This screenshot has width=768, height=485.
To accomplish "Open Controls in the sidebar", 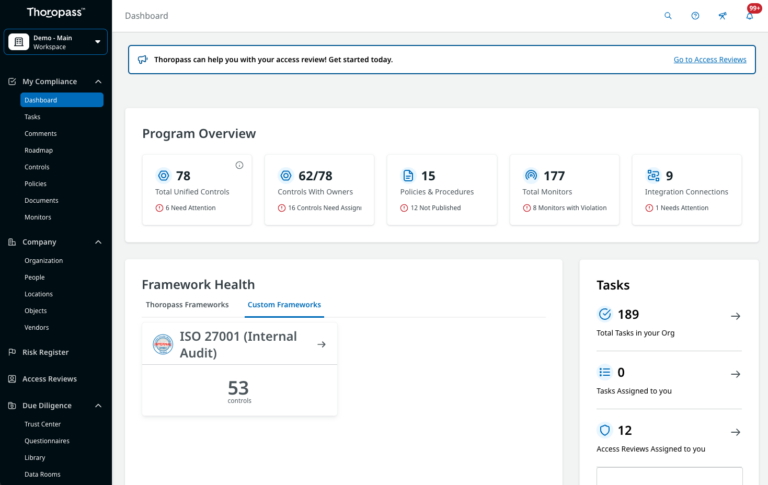I will [x=37, y=167].
